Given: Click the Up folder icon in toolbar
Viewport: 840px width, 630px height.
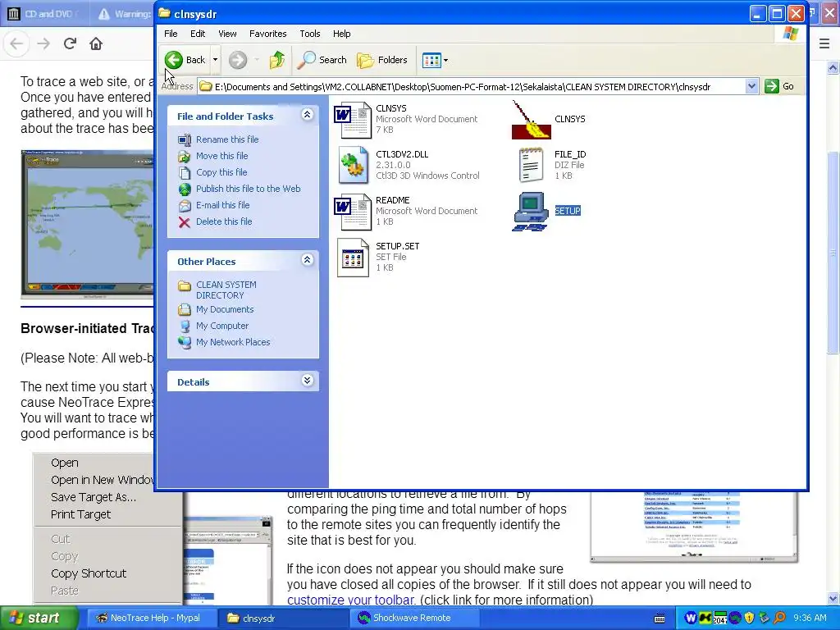Looking at the screenshot, I should (x=277, y=60).
